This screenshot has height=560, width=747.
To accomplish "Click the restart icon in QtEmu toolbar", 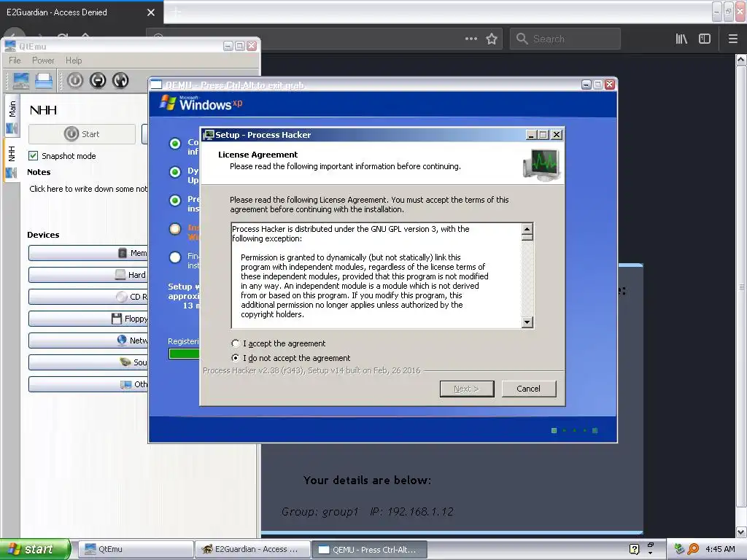I will (120, 80).
